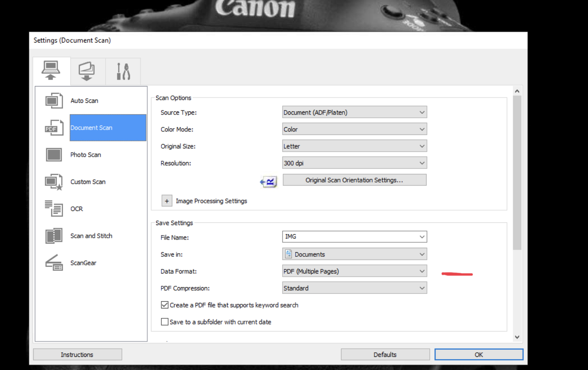Disable the PDF keyword search checkbox
The height and width of the screenshot is (370, 588).
click(x=165, y=305)
